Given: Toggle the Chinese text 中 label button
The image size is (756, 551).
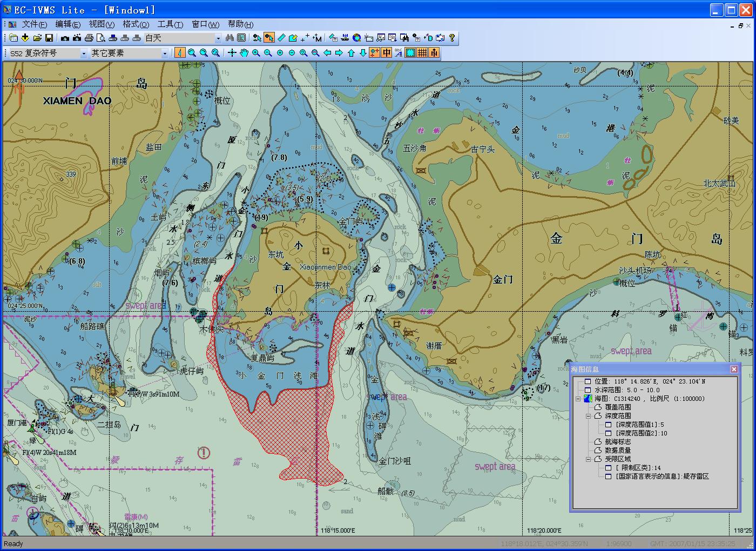Looking at the screenshot, I should (x=387, y=53).
